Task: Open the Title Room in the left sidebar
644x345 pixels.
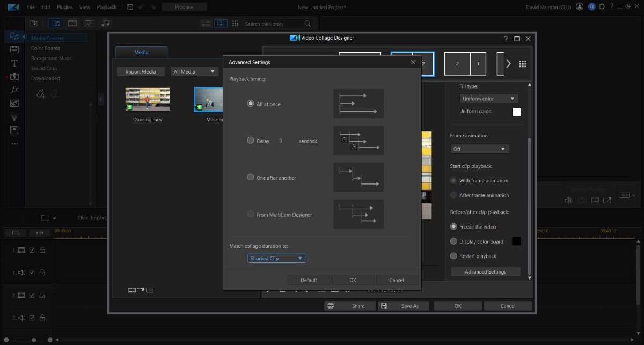Action: pyautogui.click(x=14, y=63)
